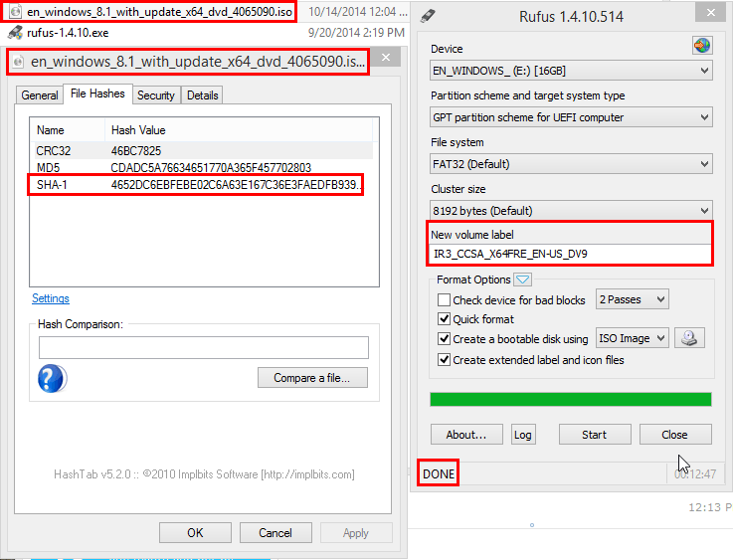Switch to the Security tab
The image size is (733, 560).
pos(156,95)
